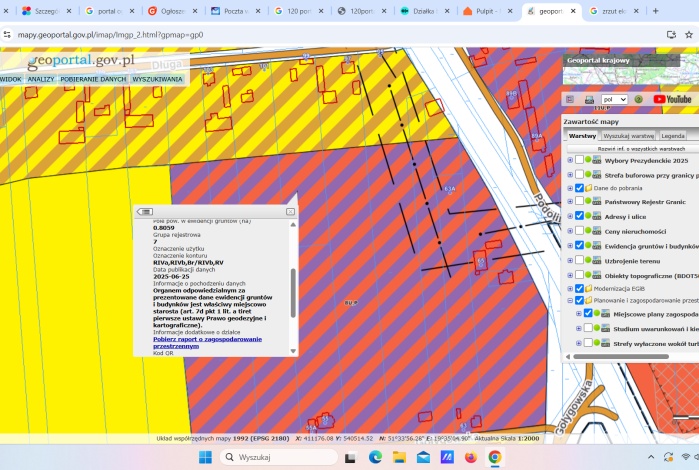Image resolution: width=699 pixels, height=470 pixels.
Task: Click the green dot for Wybory Prezydenckie 2025
Action: [588, 159]
